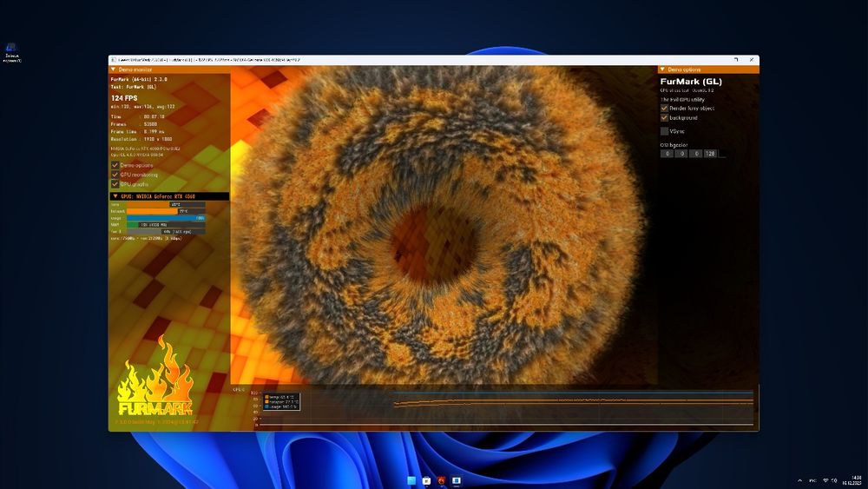Restore down the FurMark window
Screen dimensions: 868x489
[736, 60]
